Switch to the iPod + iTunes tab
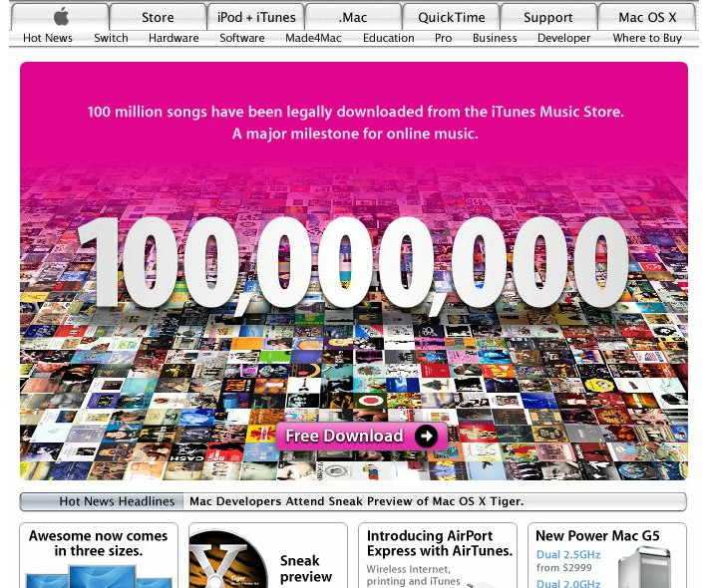 tap(256, 17)
